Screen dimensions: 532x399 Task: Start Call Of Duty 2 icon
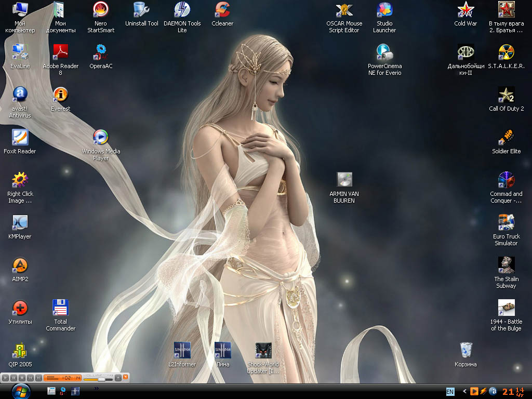(506, 99)
